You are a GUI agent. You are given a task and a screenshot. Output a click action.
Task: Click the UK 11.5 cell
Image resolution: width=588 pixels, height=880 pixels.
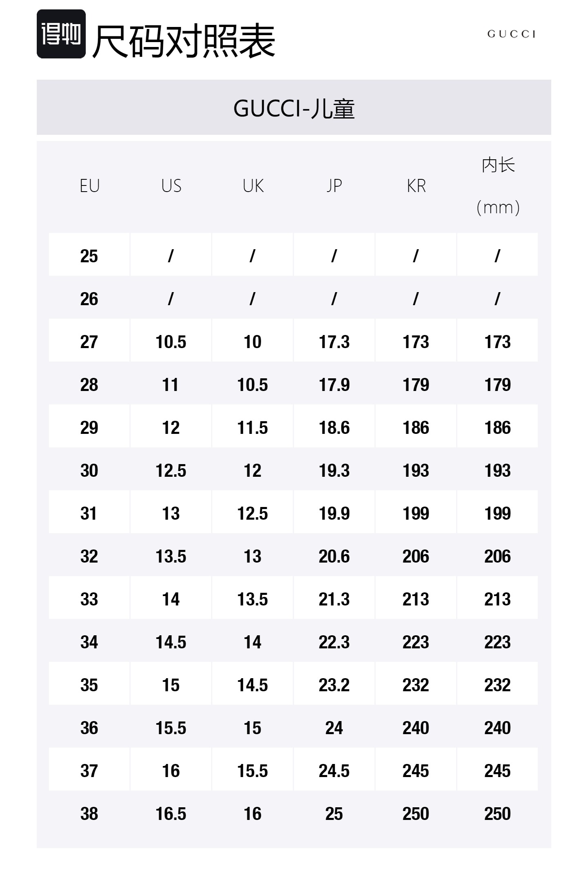252,428
